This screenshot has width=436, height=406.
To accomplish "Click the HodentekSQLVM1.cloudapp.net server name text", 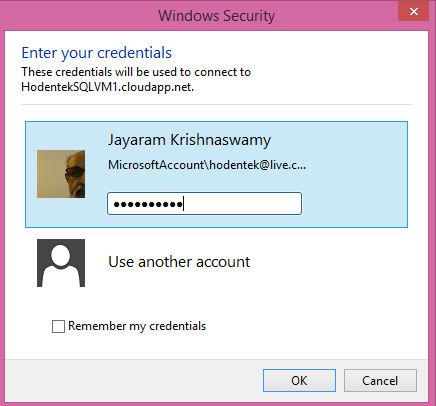I will pyautogui.click(x=107, y=87).
